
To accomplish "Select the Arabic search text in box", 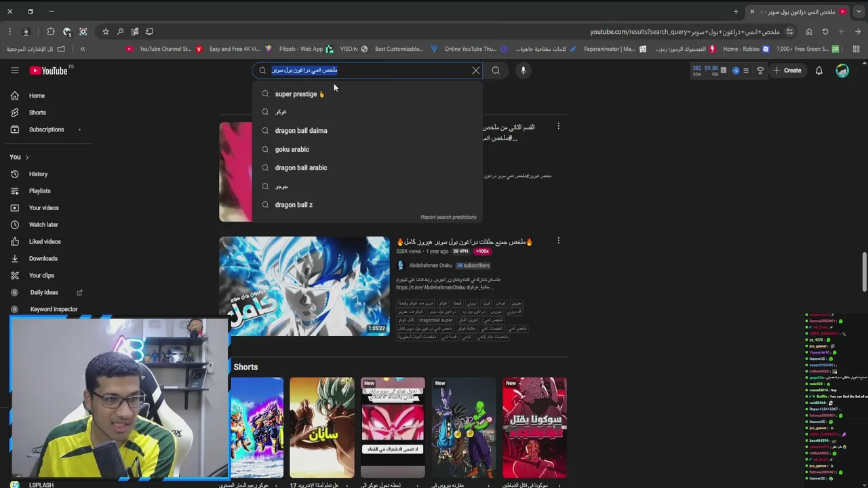I will coord(304,70).
